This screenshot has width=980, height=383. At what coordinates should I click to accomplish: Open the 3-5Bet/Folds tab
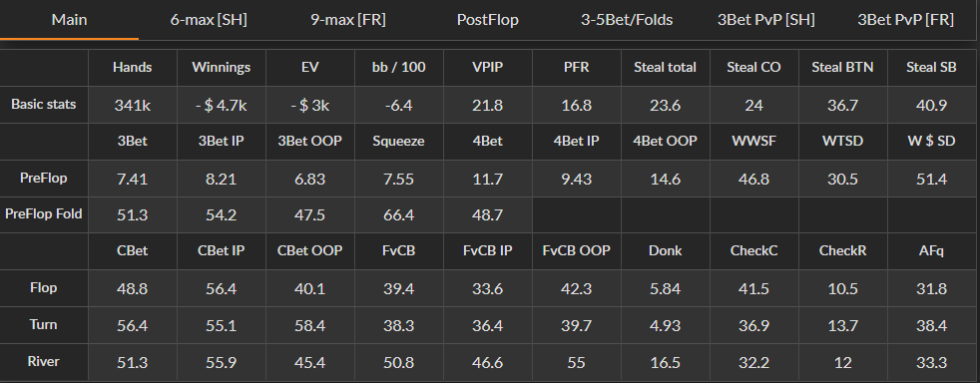pos(627,19)
